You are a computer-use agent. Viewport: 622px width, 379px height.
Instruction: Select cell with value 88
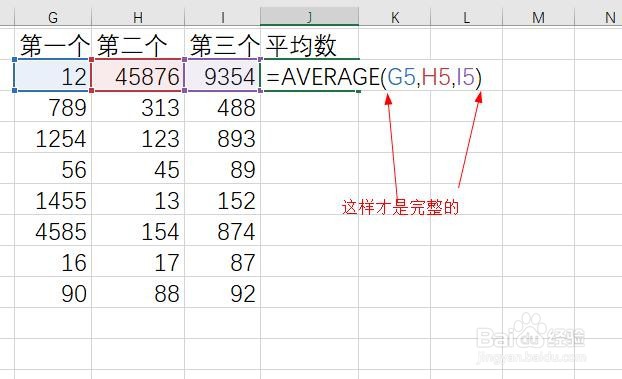[138, 292]
